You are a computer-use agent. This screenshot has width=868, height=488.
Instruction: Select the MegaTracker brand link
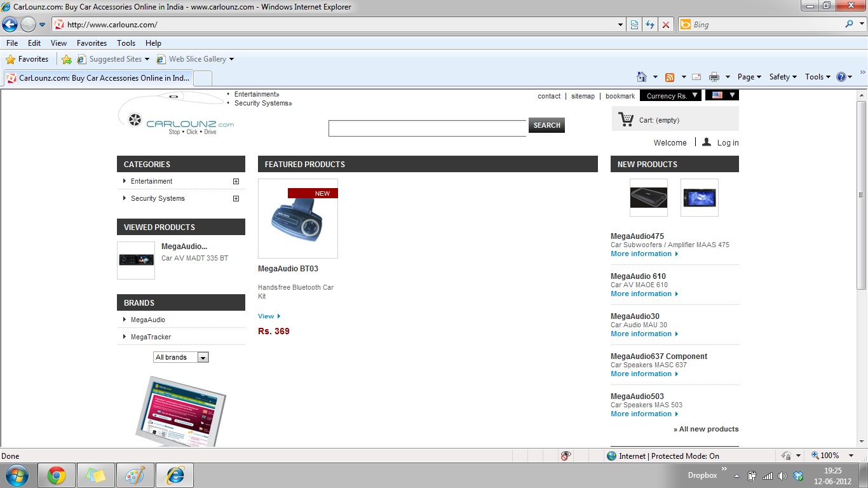point(151,337)
